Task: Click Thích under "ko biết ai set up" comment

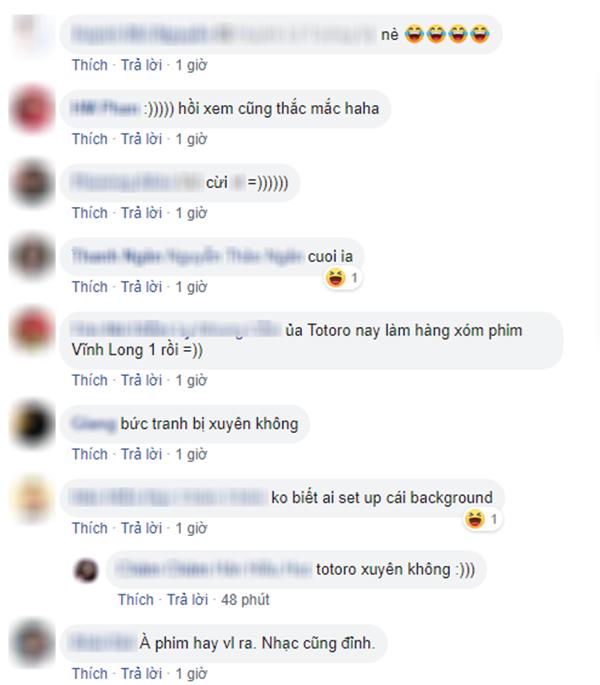Action: pyautogui.click(x=90, y=529)
